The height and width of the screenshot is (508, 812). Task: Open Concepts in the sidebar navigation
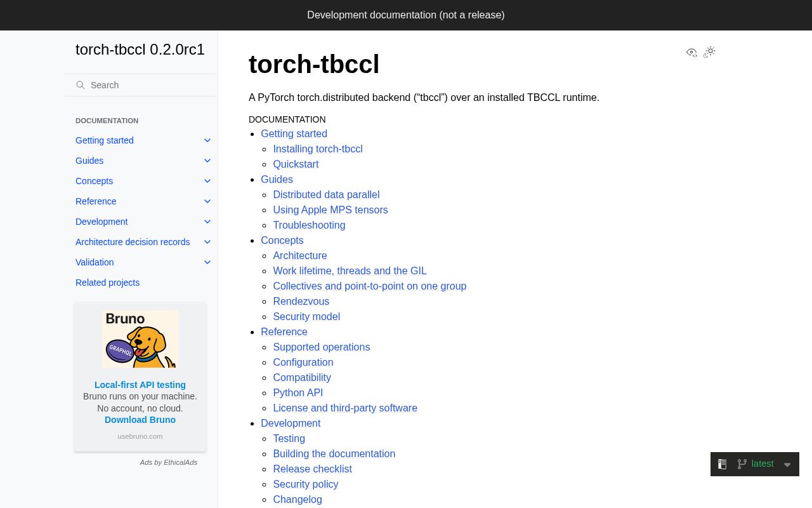[x=94, y=181]
